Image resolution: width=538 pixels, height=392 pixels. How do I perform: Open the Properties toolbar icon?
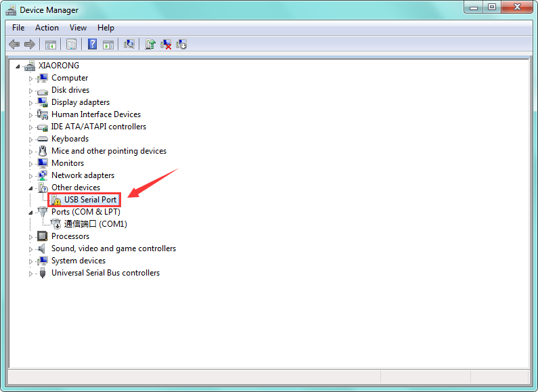[x=71, y=44]
